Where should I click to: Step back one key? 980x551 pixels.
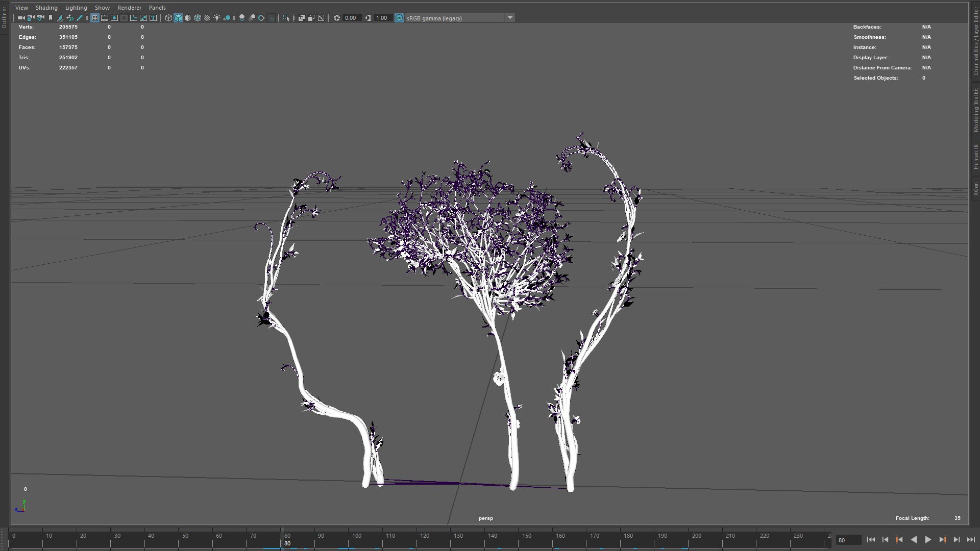point(899,540)
